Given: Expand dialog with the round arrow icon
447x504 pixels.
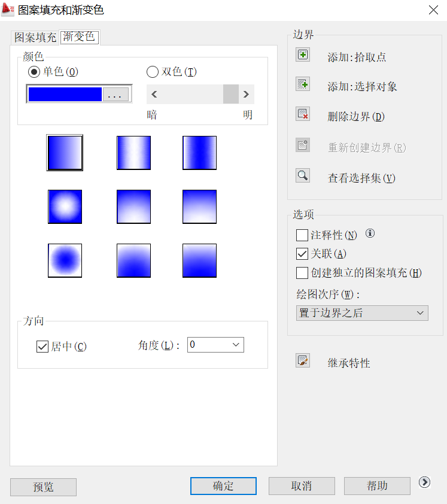Looking at the screenshot, I should click(x=425, y=482).
